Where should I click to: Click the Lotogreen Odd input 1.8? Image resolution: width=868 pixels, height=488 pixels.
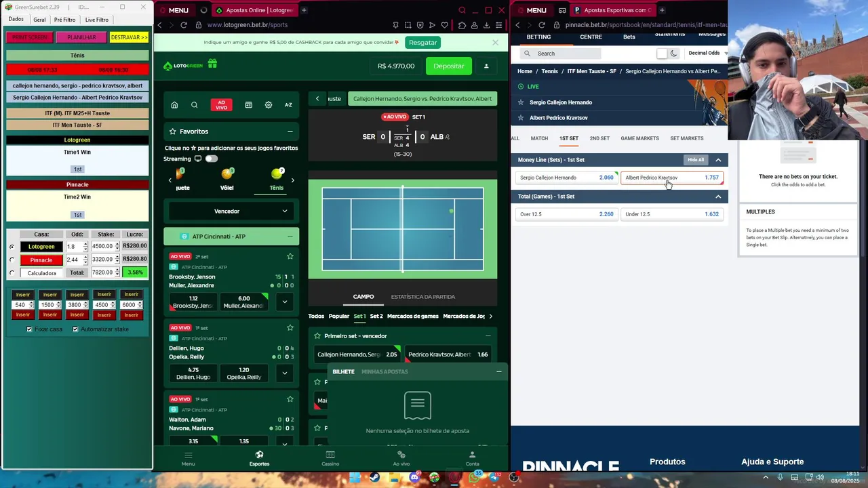point(74,247)
